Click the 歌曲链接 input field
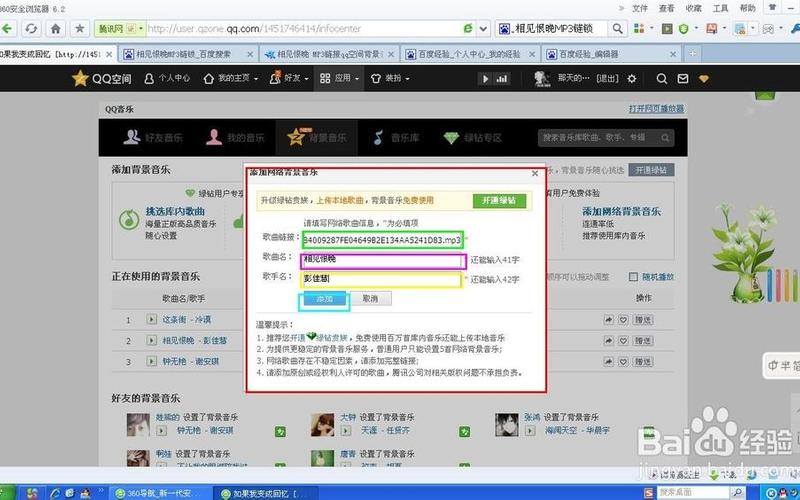Image resolution: width=800 pixels, height=500 pixels. pos(382,239)
